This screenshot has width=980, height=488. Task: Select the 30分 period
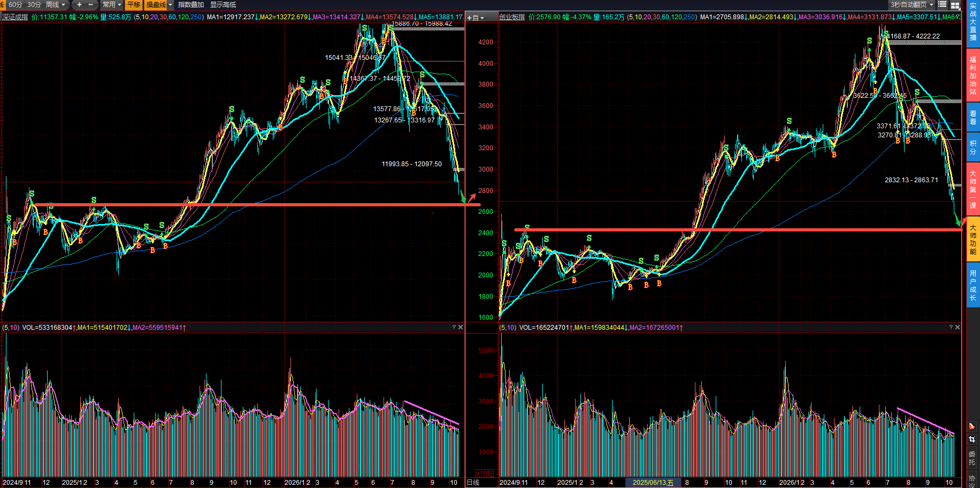tap(34, 5)
